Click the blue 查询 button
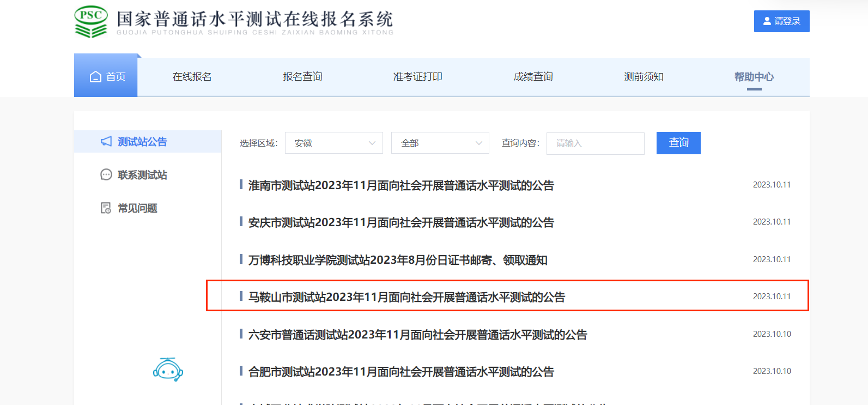Viewport: 868px width, 405px height. tap(678, 143)
